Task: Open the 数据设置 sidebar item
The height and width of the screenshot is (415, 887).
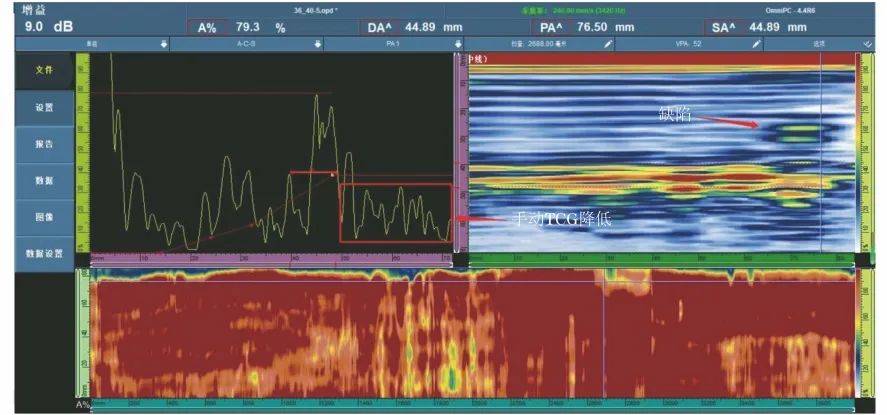Action: [x=45, y=254]
